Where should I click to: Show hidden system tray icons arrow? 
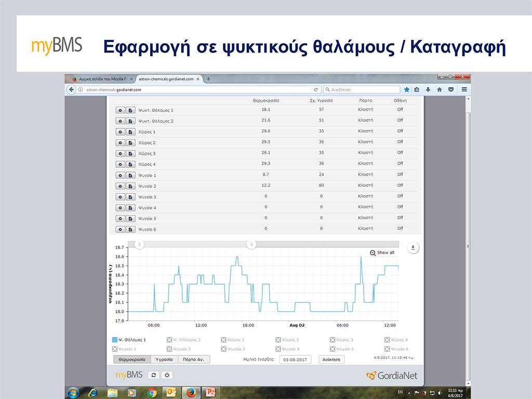click(x=409, y=392)
